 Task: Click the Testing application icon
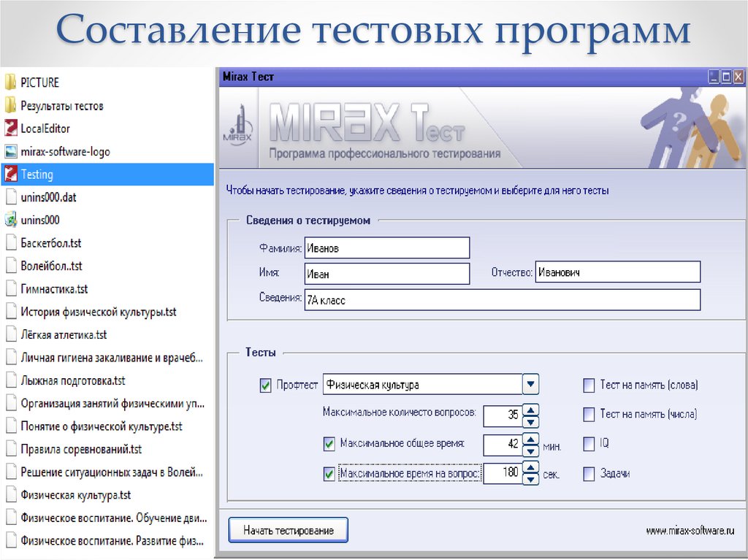click(x=10, y=174)
